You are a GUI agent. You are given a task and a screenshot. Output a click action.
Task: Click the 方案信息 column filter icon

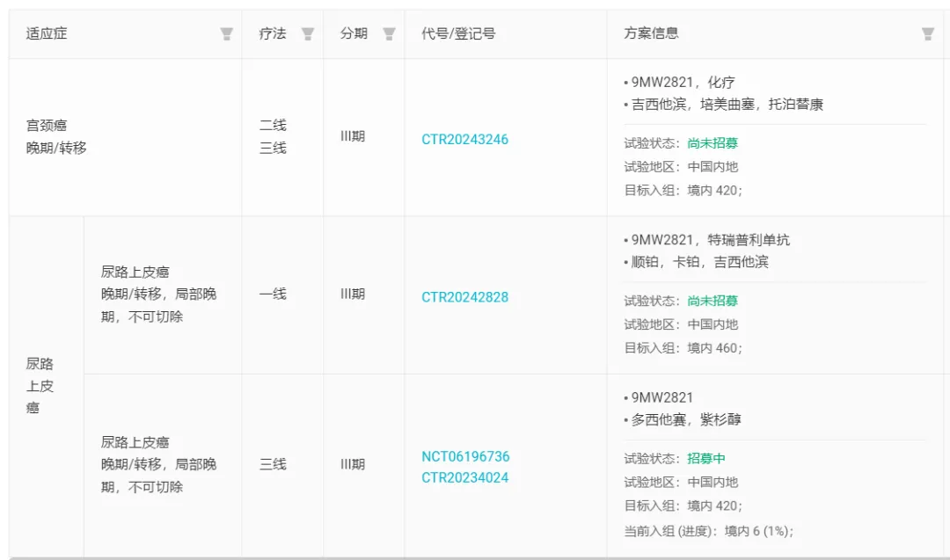click(927, 34)
